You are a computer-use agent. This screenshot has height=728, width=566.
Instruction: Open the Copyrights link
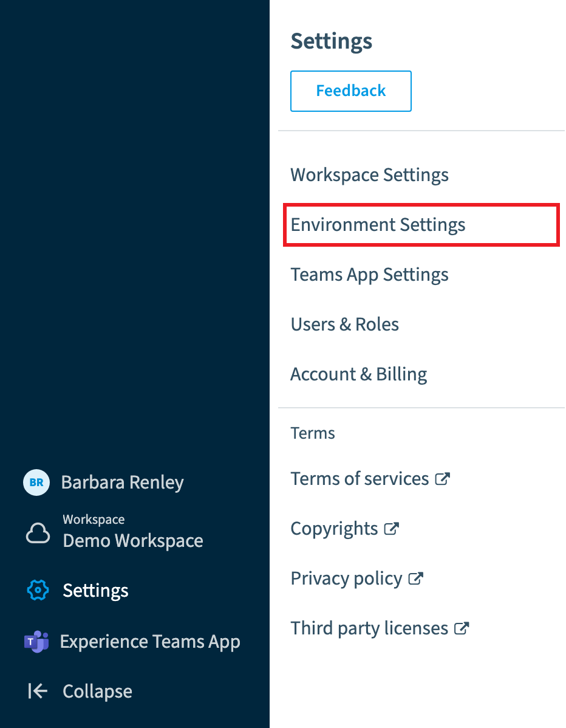point(334,528)
